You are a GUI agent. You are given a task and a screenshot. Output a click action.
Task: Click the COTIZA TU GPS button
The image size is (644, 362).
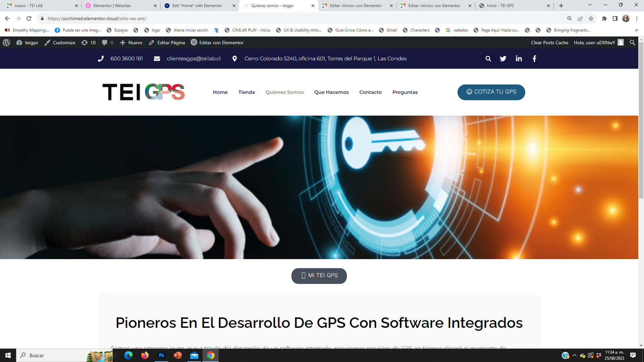491,92
